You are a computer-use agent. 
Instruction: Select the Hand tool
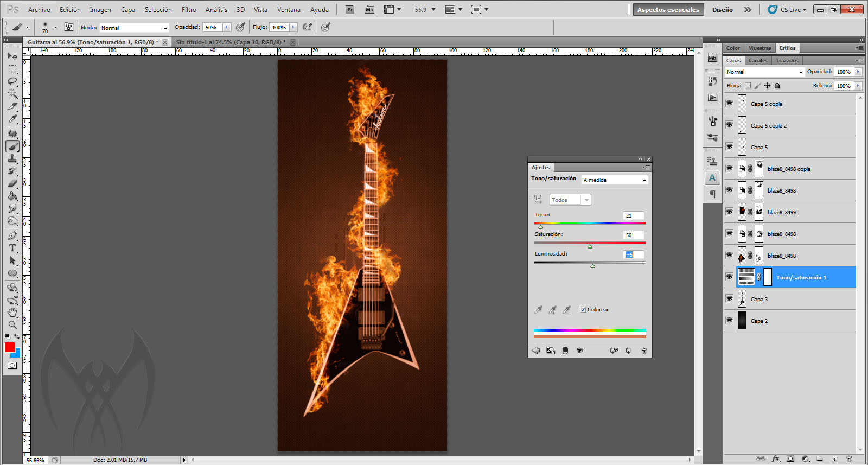pyautogui.click(x=12, y=313)
